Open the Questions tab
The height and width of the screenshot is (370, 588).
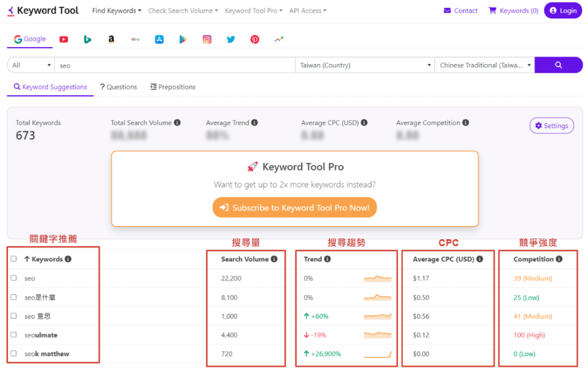point(118,87)
